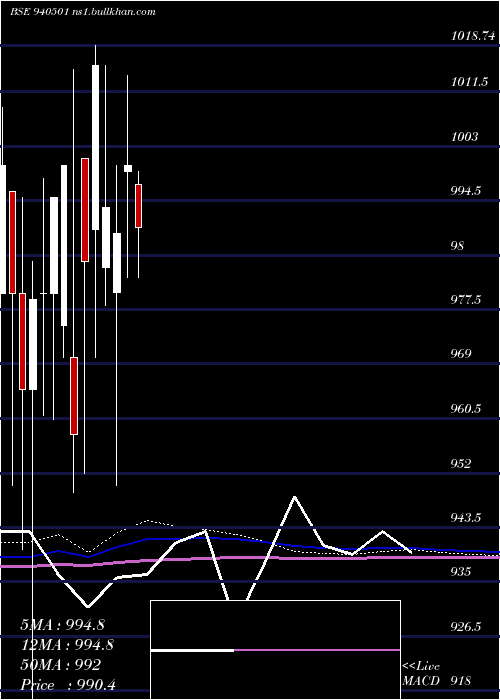Click the 969 price level label
This screenshot has width=500, height=700.
(x=461, y=354)
